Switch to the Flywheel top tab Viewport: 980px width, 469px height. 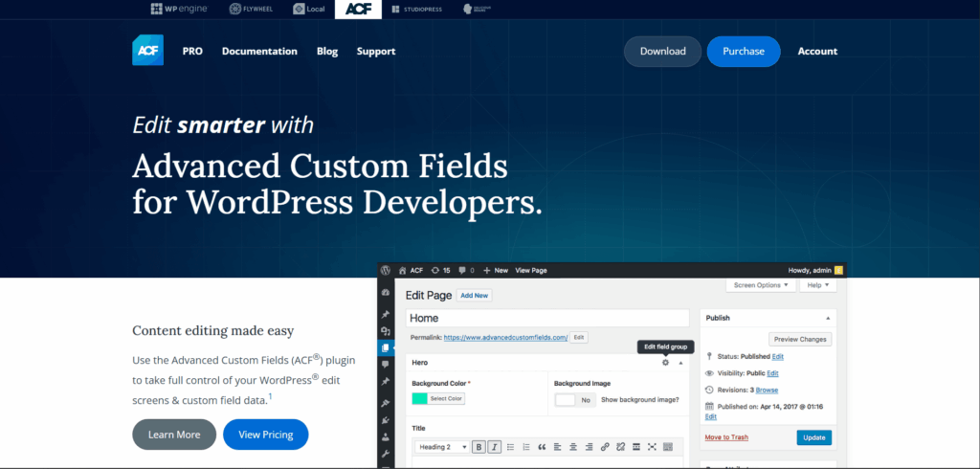click(250, 9)
